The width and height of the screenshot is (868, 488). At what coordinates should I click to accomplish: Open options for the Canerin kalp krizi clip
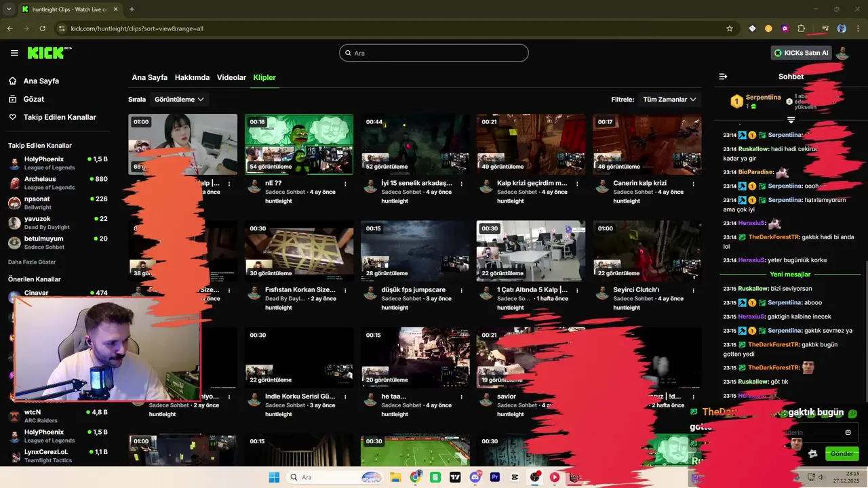click(693, 184)
